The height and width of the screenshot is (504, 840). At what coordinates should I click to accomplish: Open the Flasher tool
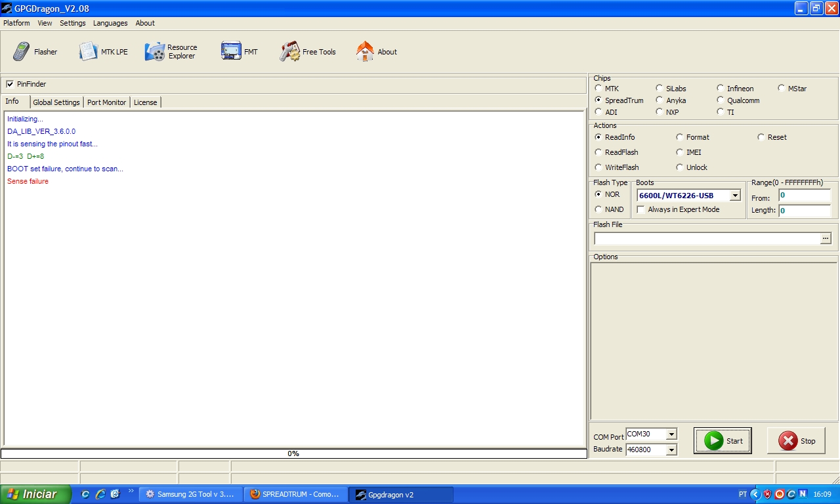click(35, 52)
